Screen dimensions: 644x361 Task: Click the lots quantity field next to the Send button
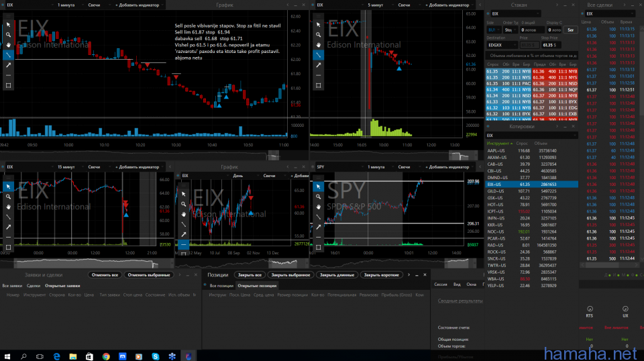[554, 30]
